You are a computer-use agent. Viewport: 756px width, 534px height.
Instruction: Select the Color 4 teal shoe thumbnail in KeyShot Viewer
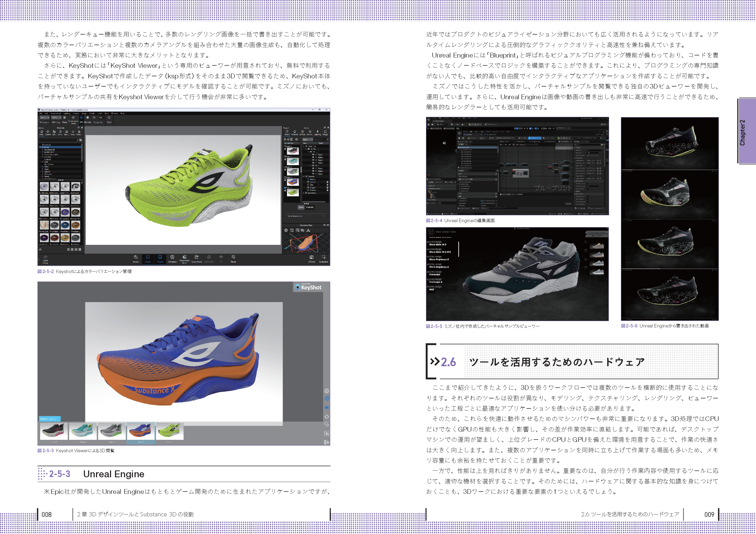(83, 432)
